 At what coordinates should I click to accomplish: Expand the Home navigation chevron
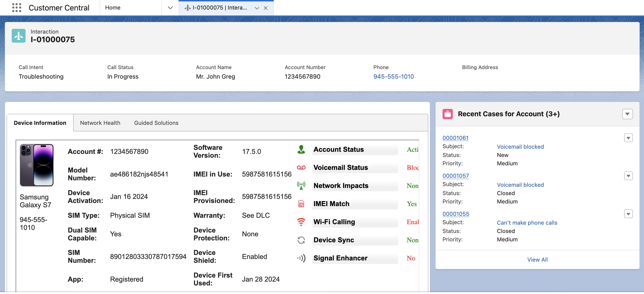(170, 8)
